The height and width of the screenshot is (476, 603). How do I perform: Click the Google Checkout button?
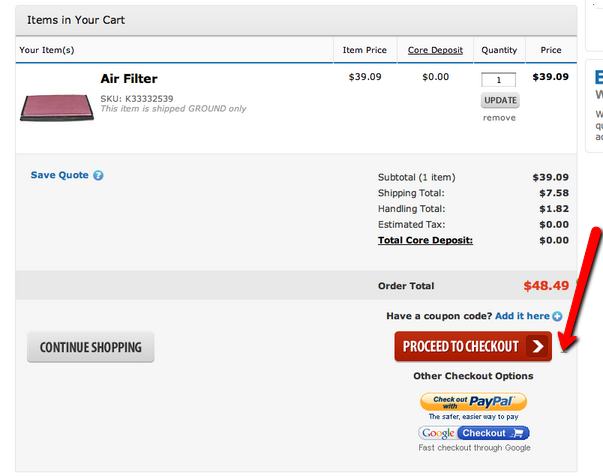click(474, 433)
